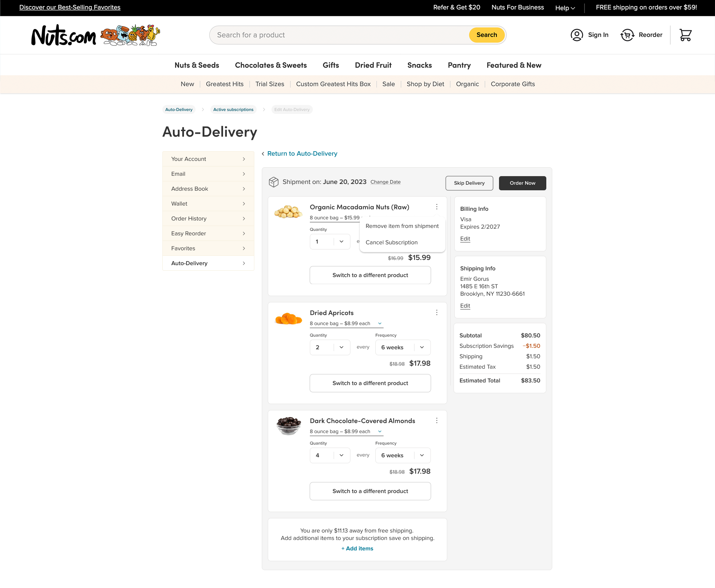Open Gifts menu
Image resolution: width=715 pixels, height=588 pixels.
pyautogui.click(x=331, y=65)
